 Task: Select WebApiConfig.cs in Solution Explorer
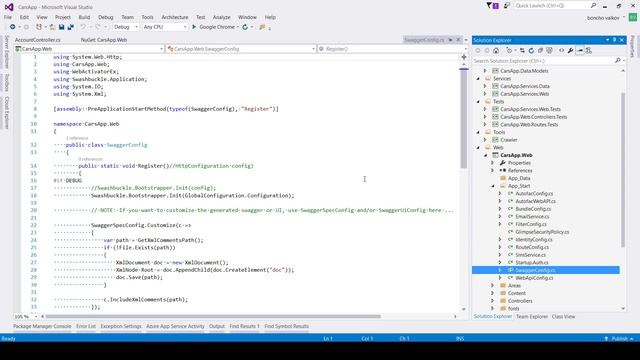(x=534, y=278)
